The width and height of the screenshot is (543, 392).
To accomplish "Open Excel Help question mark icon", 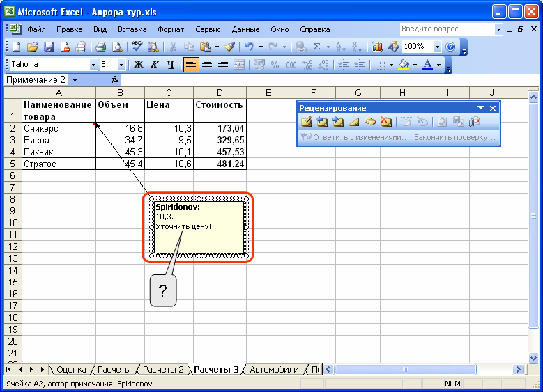I will pyautogui.click(x=450, y=47).
